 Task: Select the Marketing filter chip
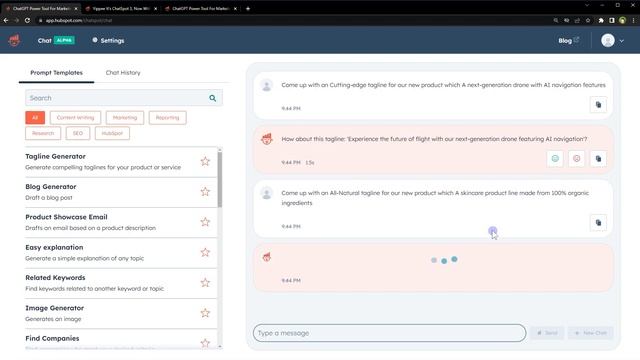pyautogui.click(x=125, y=118)
